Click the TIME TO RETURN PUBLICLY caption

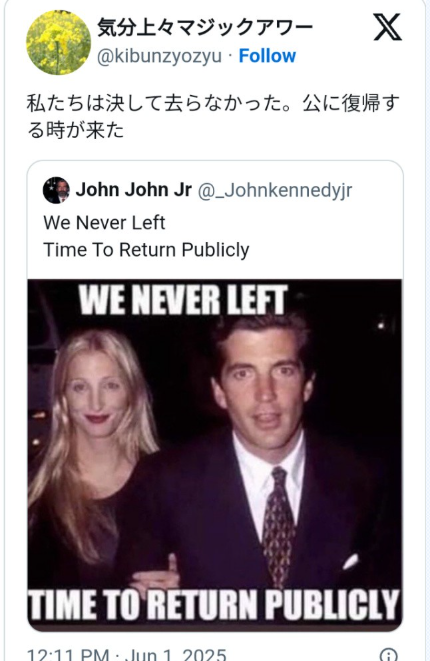pyautogui.click(x=214, y=605)
